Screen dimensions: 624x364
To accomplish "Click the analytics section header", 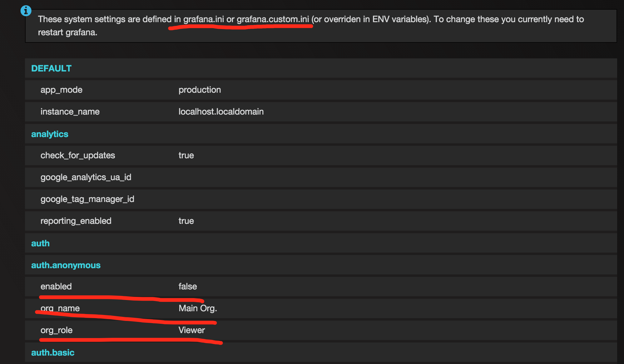I will click(50, 134).
